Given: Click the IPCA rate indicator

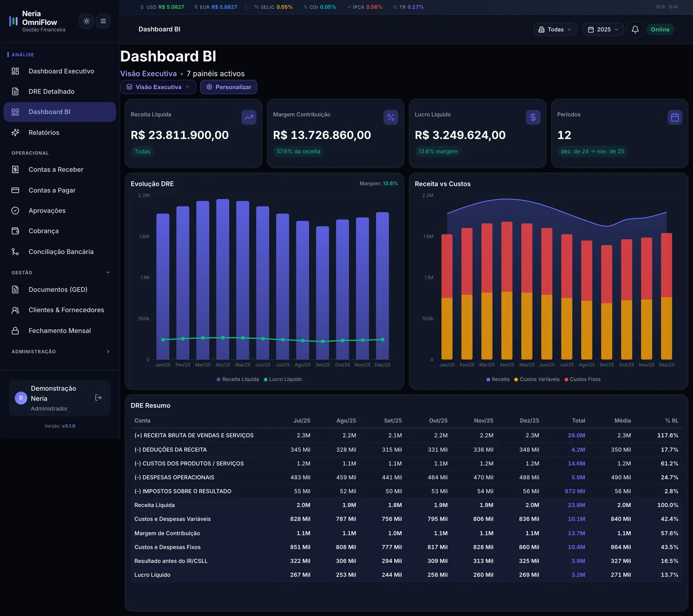Looking at the screenshot, I should click(x=364, y=7).
